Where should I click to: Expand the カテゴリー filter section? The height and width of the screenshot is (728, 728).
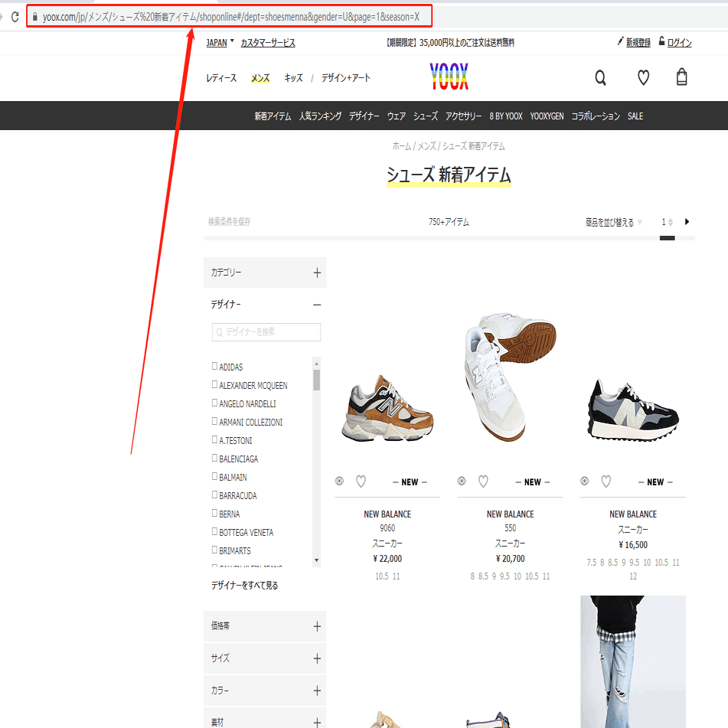pos(316,273)
